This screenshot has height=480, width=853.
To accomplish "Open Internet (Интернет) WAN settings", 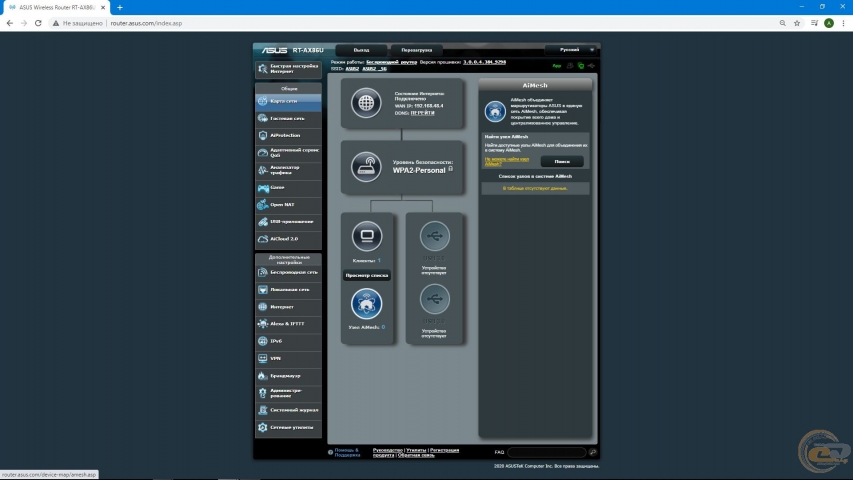I will (288, 307).
